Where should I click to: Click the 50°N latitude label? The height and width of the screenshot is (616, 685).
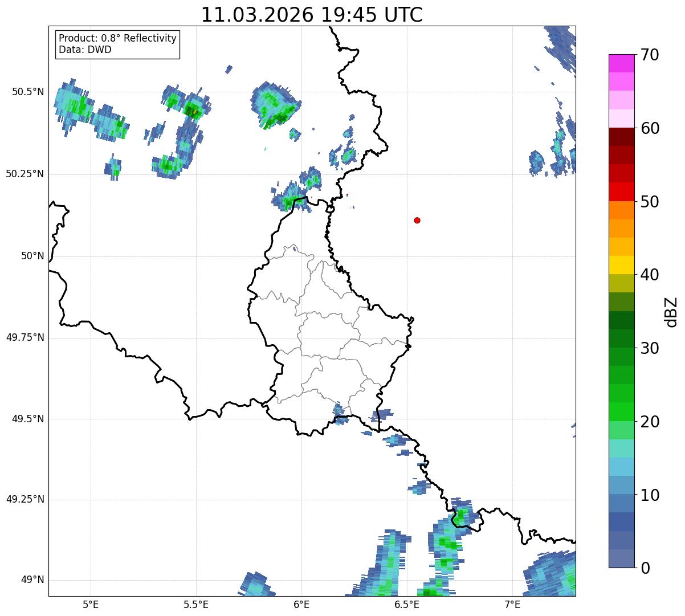(x=32, y=256)
